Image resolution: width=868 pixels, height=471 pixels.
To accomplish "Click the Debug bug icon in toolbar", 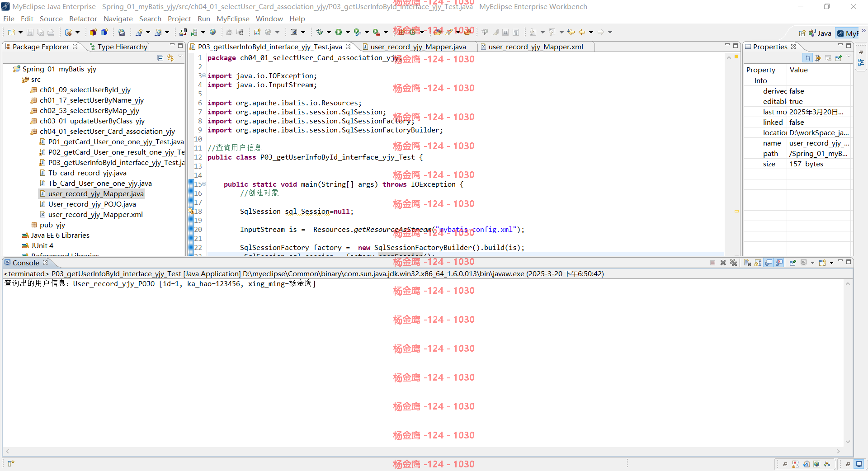I will [x=320, y=32].
